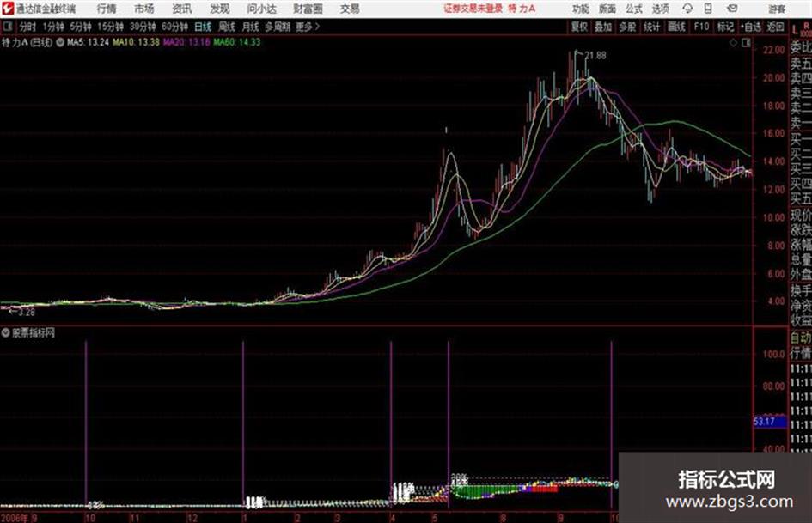
Task: Click the 标记 mark button
Action: (725, 27)
